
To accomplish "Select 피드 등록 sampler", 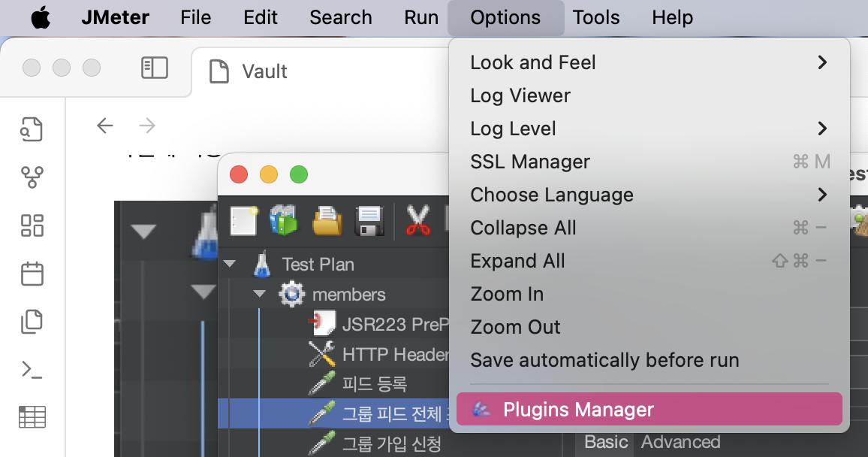I will [374, 384].
